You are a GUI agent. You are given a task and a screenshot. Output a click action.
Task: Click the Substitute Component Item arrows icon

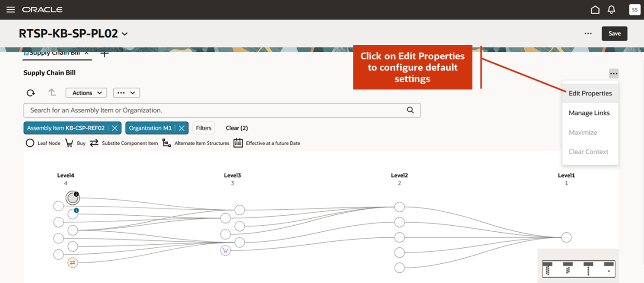pos(94,143)
